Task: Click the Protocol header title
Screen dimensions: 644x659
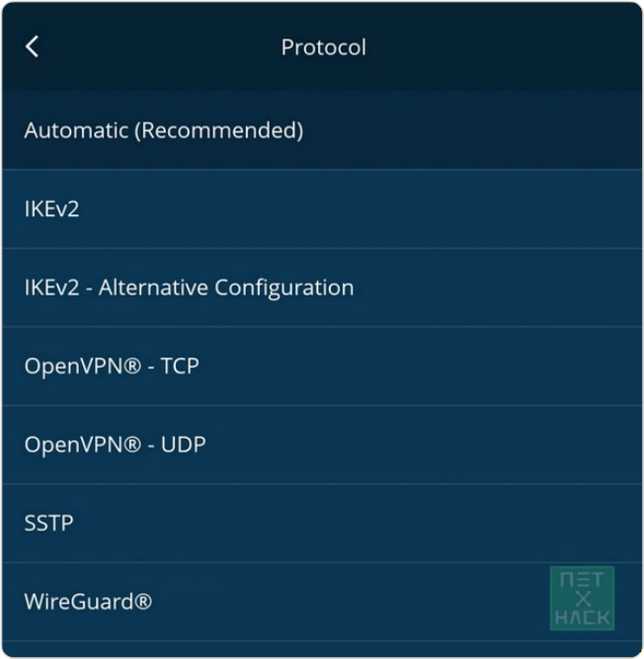Action: coord(323,47)
